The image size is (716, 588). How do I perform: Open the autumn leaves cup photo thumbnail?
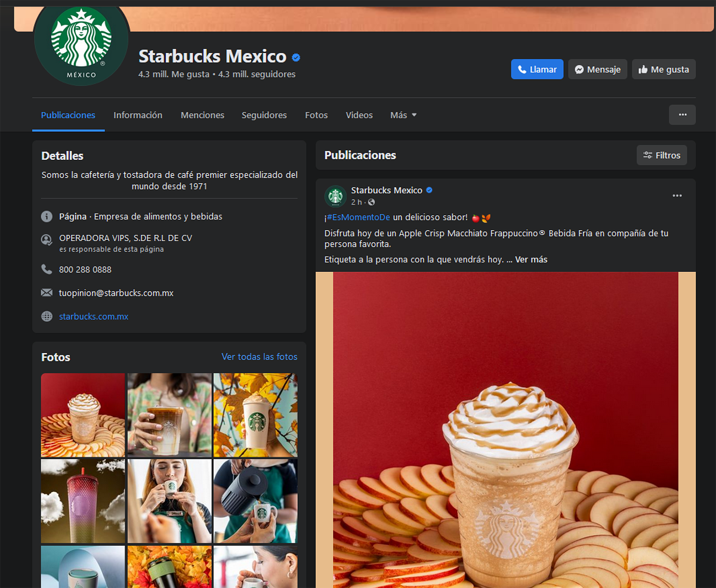point(255,415)
